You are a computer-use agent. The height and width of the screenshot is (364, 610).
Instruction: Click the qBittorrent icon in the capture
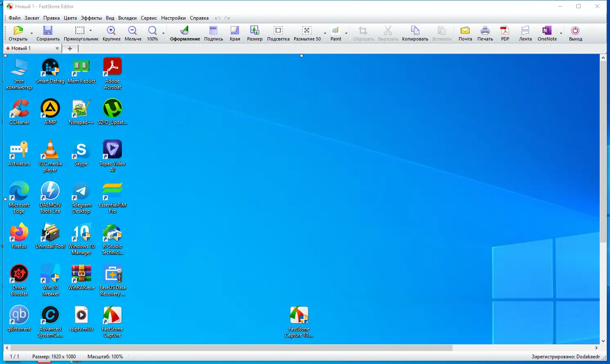tap(19, 319)
